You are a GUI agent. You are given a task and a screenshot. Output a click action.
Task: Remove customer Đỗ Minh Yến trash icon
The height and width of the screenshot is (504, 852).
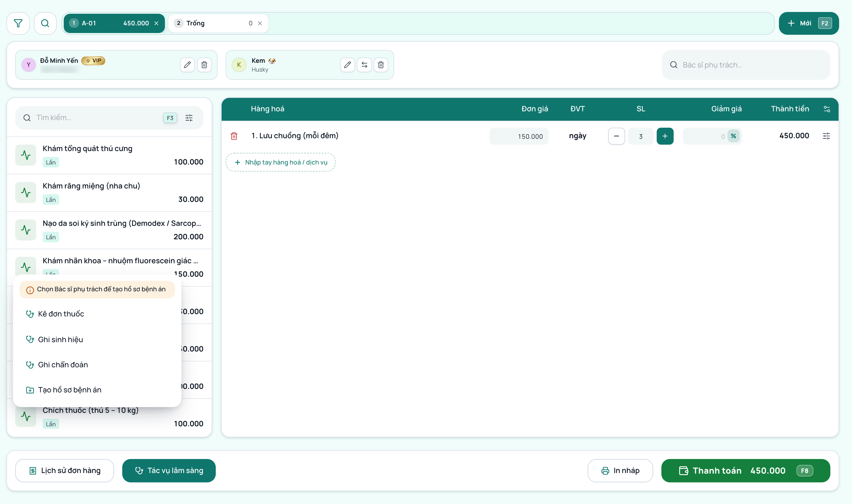[204, 65]
